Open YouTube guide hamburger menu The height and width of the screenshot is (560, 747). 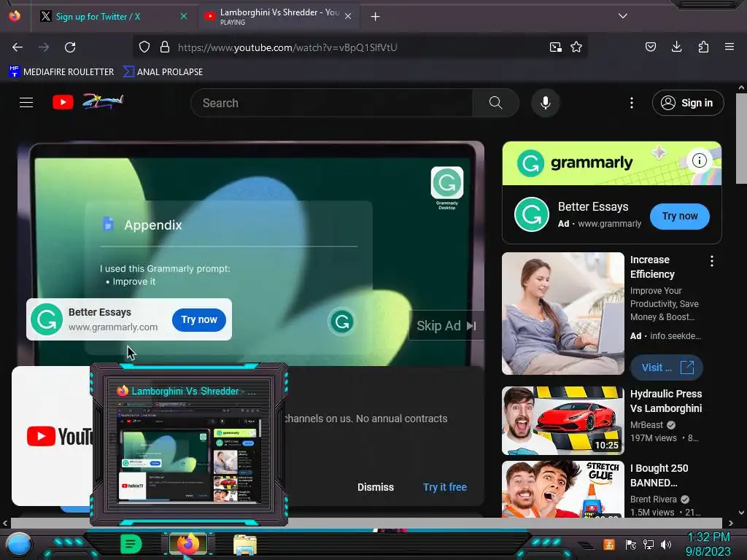tap(26, 102)
